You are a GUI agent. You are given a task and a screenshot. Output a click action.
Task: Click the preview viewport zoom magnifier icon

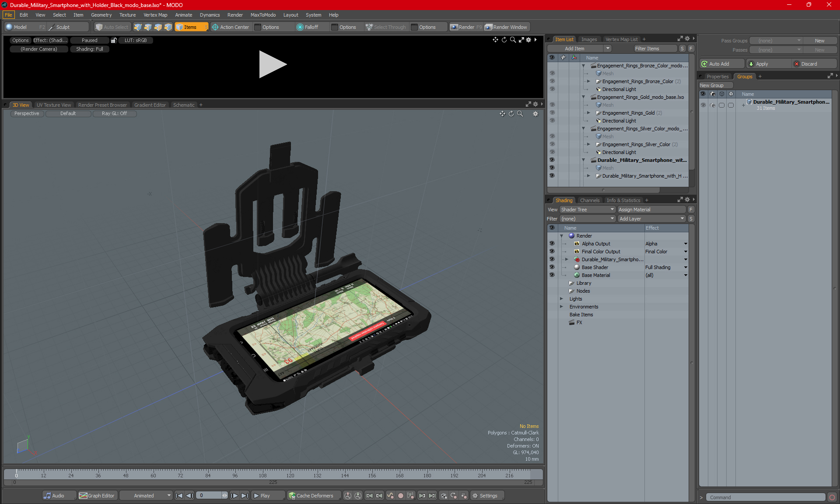tap(513, 40)
